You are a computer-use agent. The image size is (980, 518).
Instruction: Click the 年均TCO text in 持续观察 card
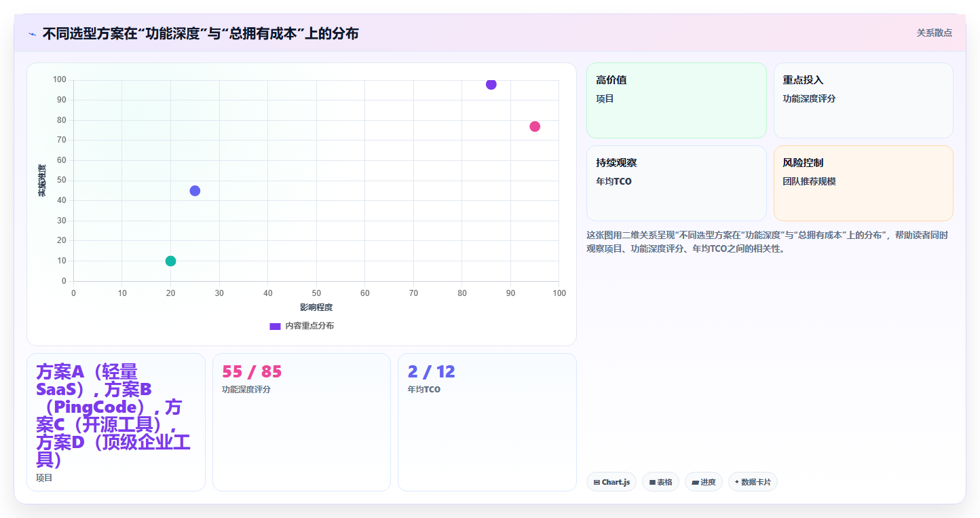coord(614,181)
